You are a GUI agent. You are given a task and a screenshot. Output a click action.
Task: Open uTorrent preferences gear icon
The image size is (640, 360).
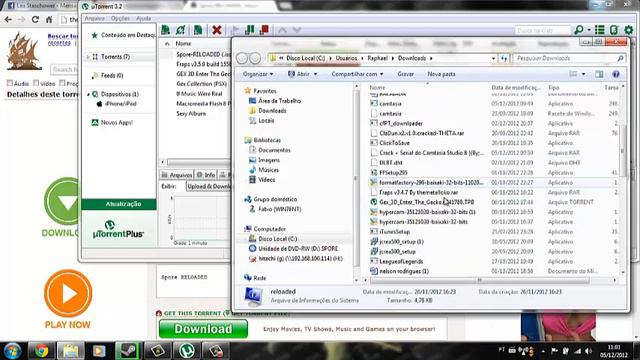[x=629, y=30]
